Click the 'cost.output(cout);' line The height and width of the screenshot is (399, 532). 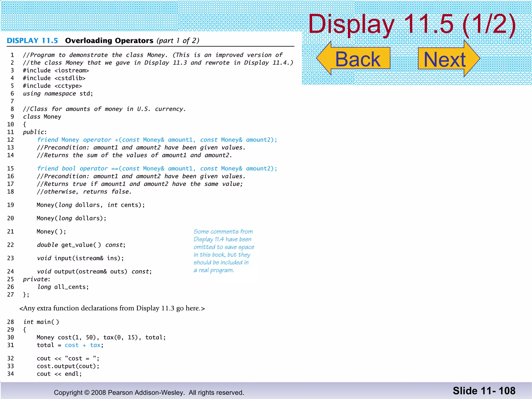(68, 366)
